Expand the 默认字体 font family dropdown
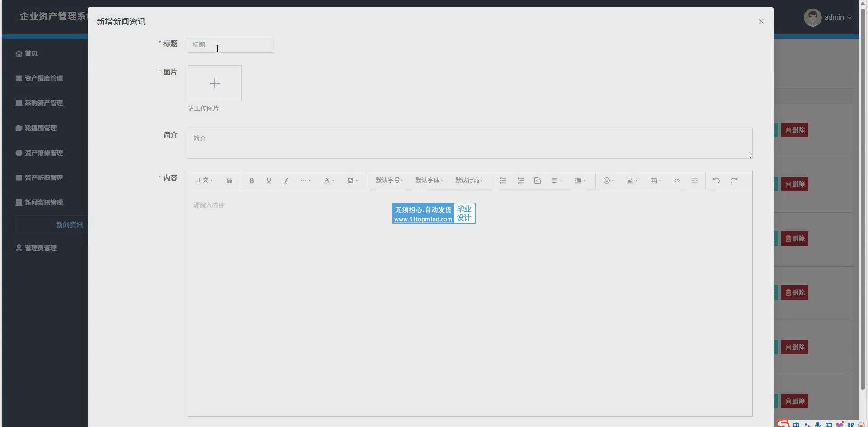Viewport: 868px width, 427px height. tap(429, 180)
